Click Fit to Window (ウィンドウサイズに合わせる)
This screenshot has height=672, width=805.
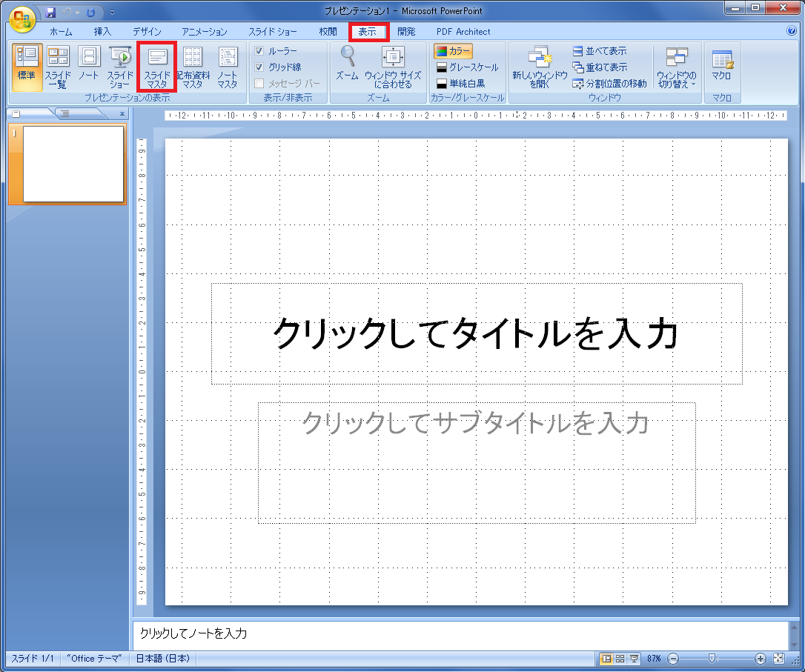click(x=392, y=66)
